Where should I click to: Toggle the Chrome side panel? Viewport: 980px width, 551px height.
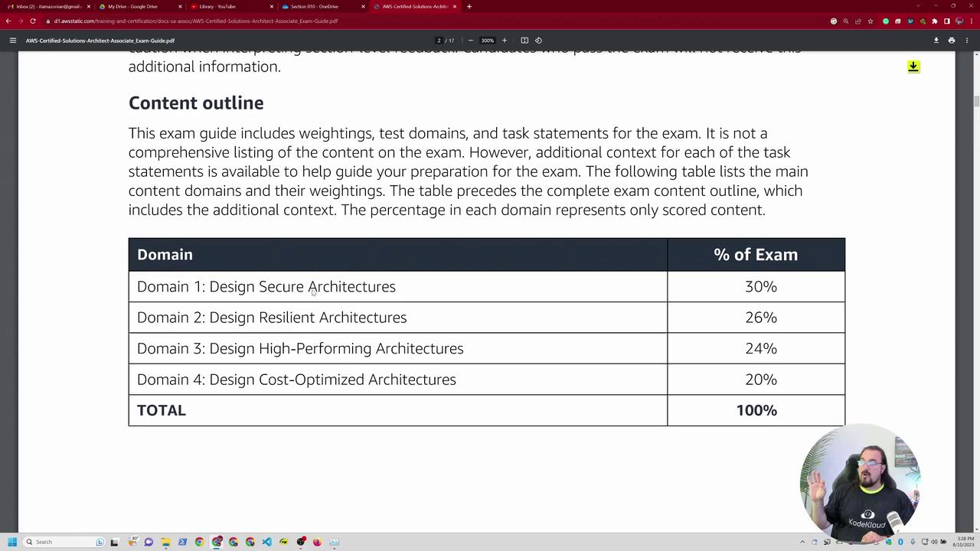[x=947, y=21]
